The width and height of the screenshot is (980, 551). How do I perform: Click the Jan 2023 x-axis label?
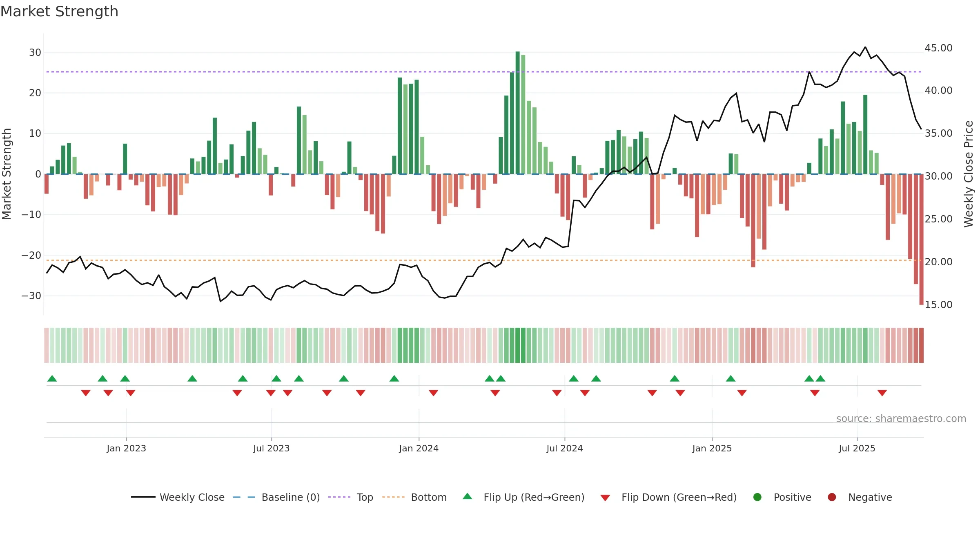coord(126,448)
